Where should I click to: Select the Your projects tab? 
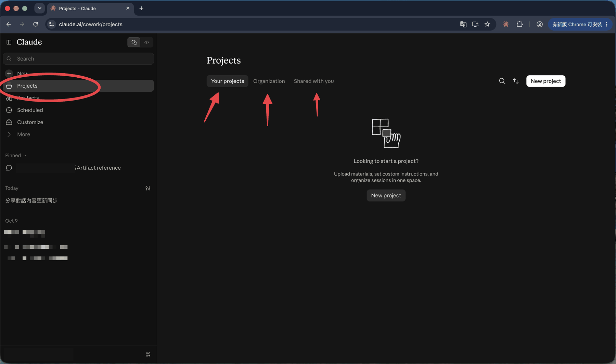point(228,81)
